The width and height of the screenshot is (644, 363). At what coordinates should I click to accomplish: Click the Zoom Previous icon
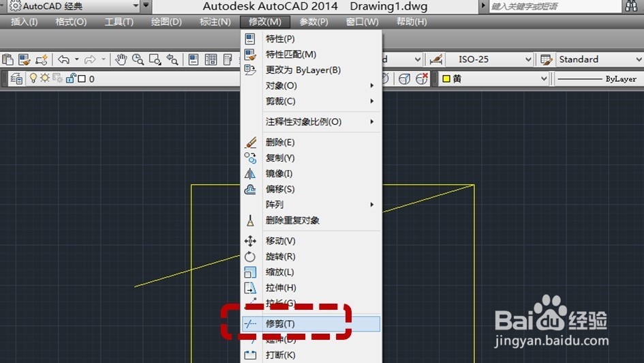pyautogui.click(x=172, y=59)
